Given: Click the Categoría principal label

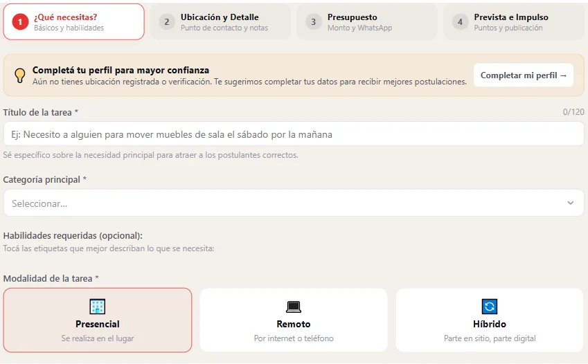Looking at the screenshot, I should [x=44, y=179].
